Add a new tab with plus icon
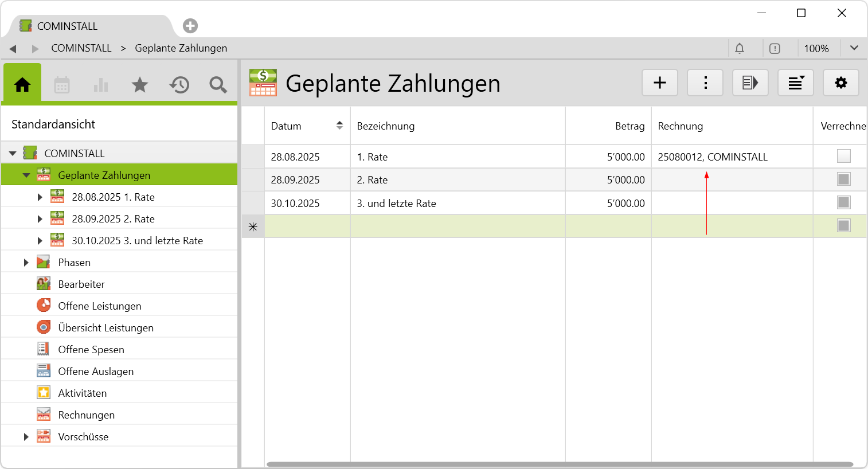 (190, 26)
